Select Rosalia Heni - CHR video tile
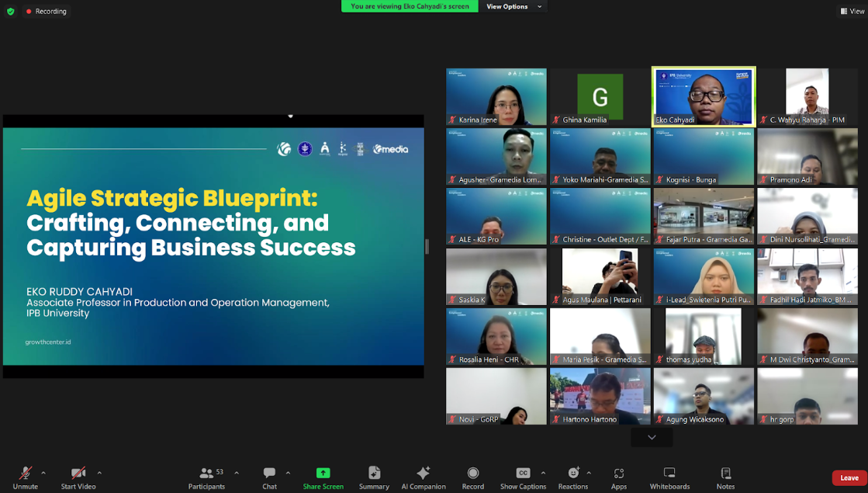868x493 pixels. (x=496, y=337)
